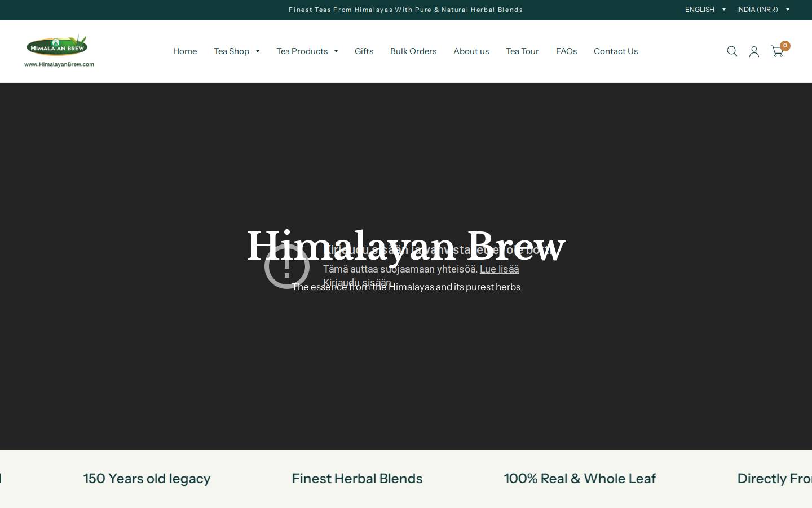Expand the Tea Shop menu
Viewport: 812px width, 508px height.
237,51
